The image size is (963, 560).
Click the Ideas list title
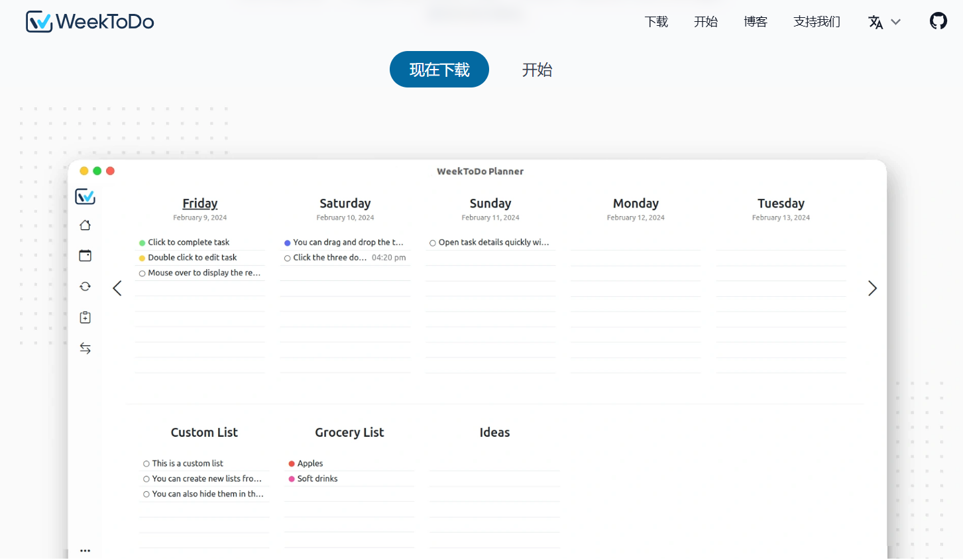click(x=494, y=432)
